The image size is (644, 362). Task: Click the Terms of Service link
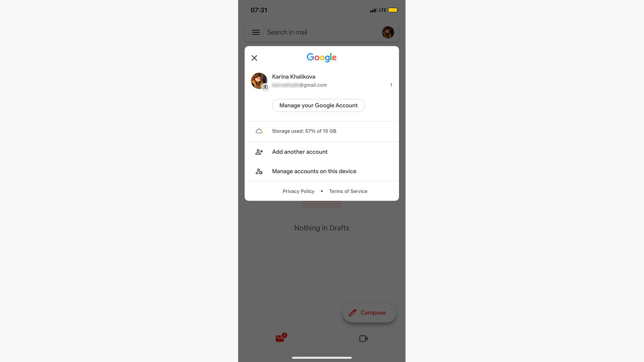(348, 191)
